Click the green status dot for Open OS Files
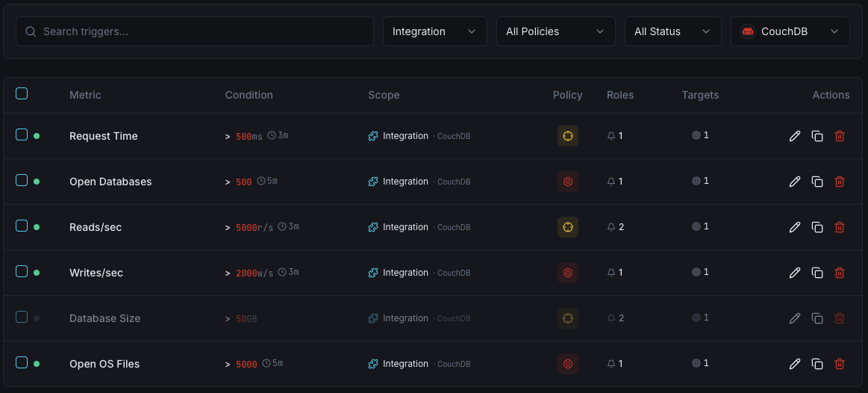This screenshot has height=393, width=868. click(37, 364)
